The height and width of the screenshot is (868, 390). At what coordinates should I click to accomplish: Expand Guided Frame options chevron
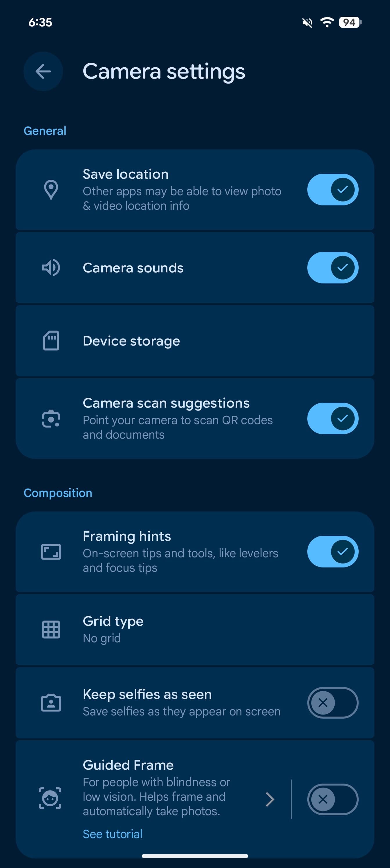point(270,799)
